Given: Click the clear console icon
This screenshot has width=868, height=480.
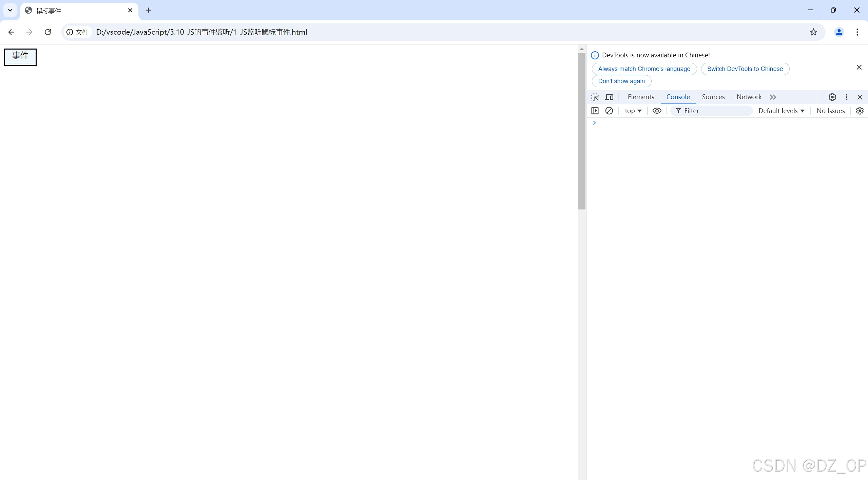Looking at the screenshot, I should pos(609,111).
